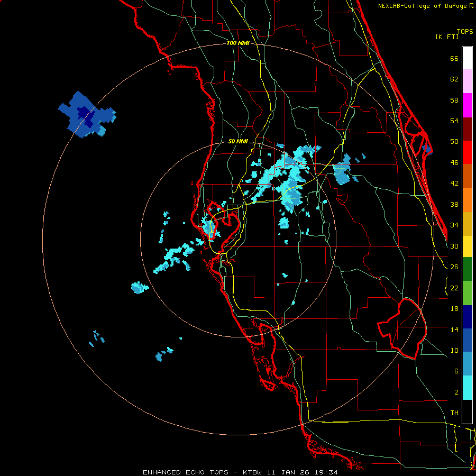Click the bright red legend swatch

pyautogui.click(x=467, y=152)
